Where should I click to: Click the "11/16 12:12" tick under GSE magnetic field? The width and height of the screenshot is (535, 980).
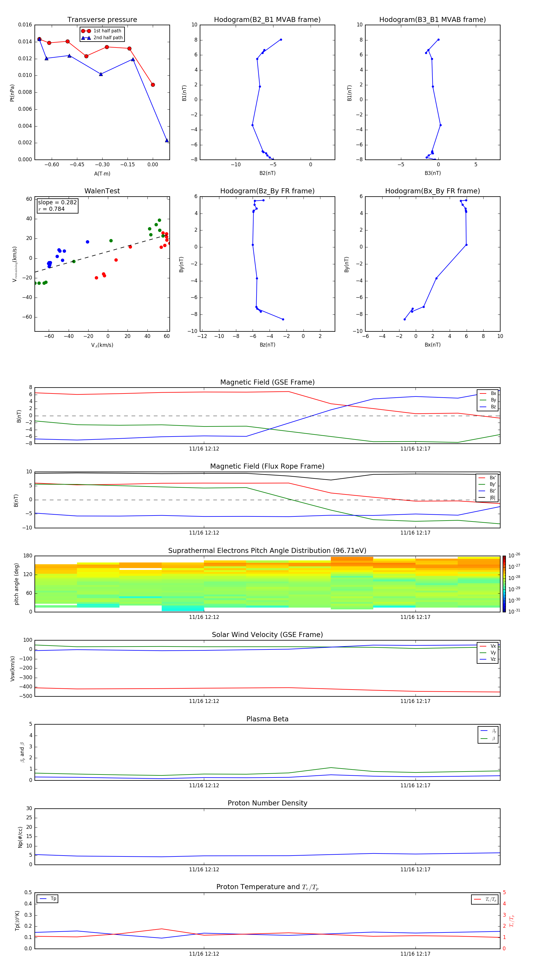point(204,449)
